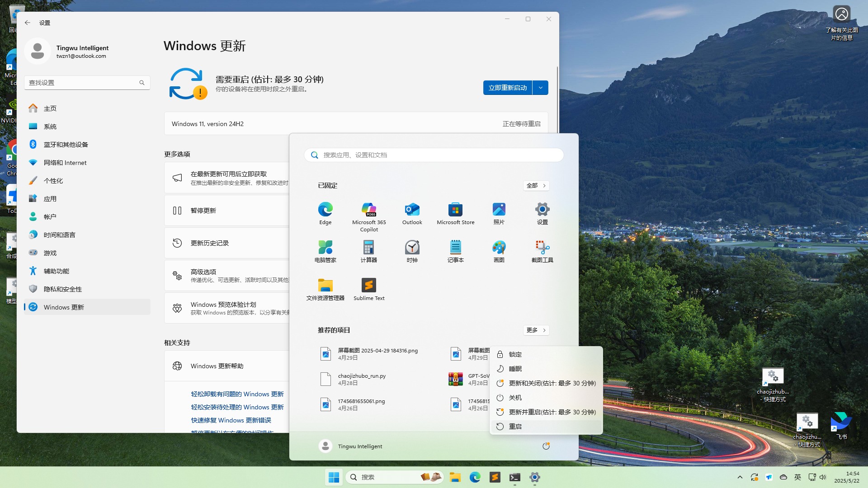Open the 截图工具 snipping tool
868x488 pixels.
coord(542,251)
